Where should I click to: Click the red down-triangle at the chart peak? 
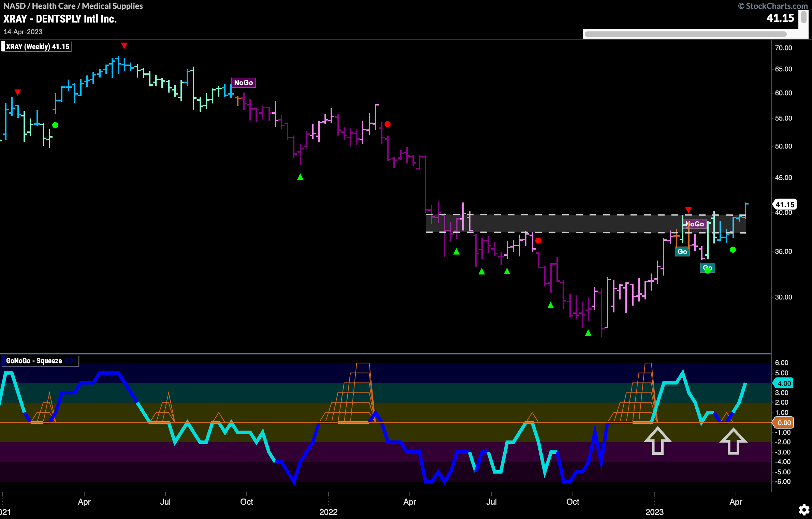124,45
